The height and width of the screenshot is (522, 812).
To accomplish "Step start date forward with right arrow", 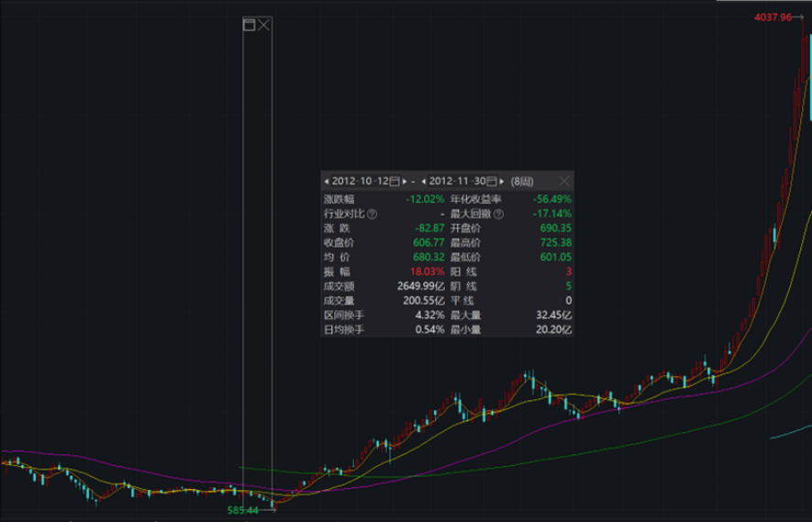I will 405,182.
